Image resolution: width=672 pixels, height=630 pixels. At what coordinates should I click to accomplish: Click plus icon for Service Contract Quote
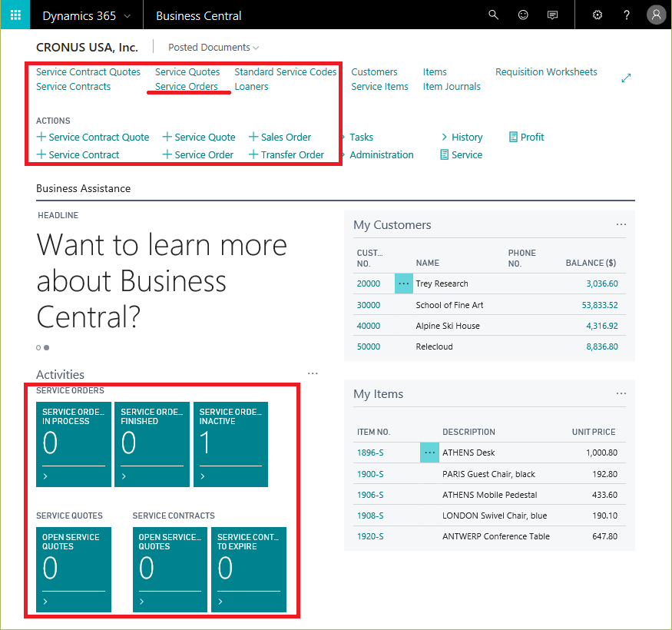coord(41,137)
